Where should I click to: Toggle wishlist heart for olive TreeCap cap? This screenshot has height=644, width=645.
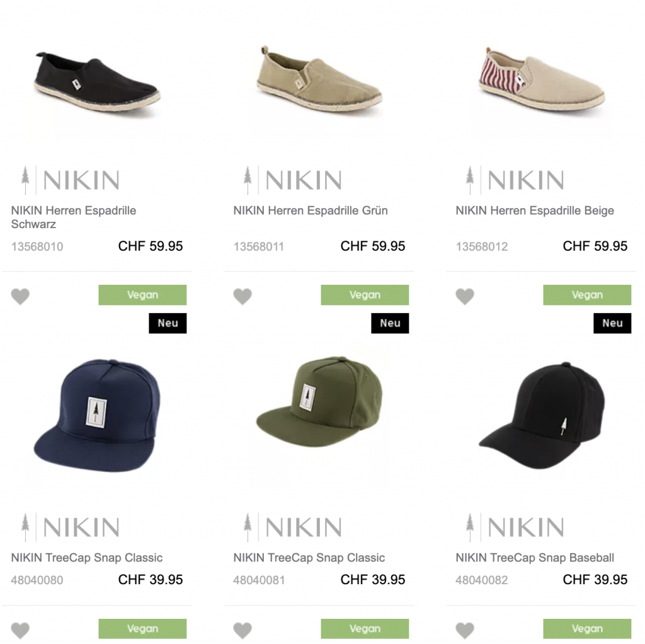coord(243,630)
